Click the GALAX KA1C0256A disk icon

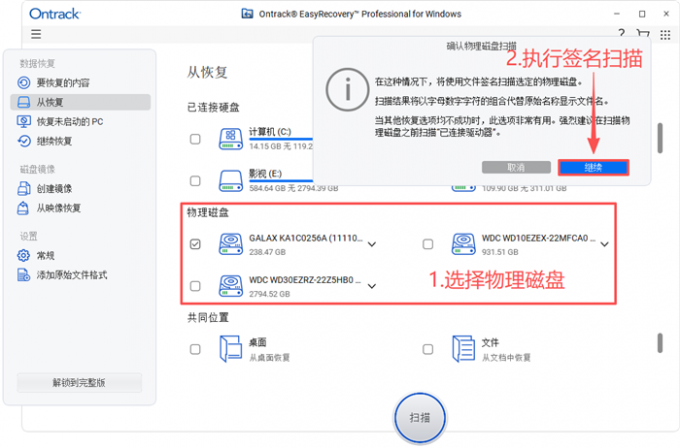point(231,244)
